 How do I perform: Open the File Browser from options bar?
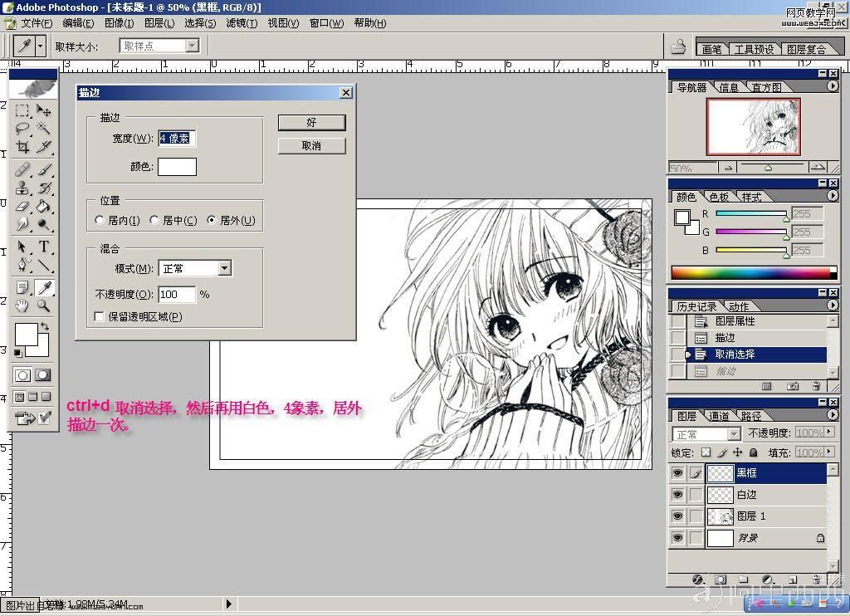[x=678, y=47]
